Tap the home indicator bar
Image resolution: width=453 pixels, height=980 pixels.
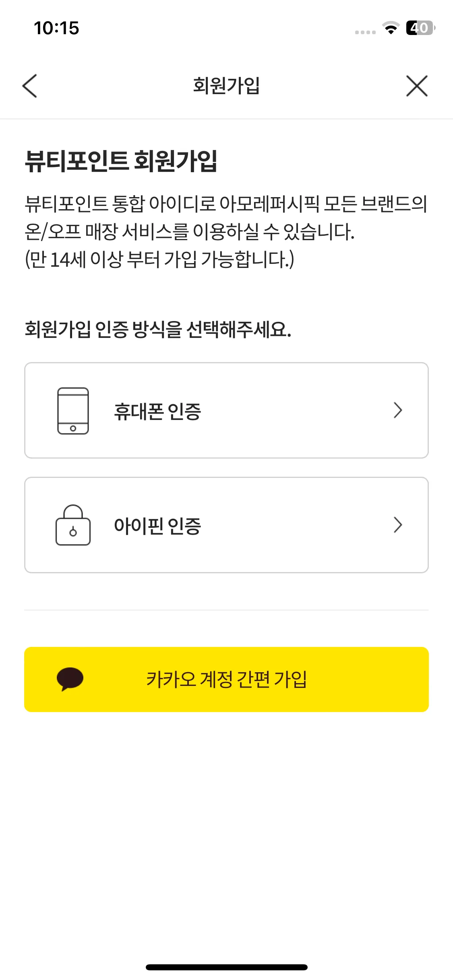(227, 967)
